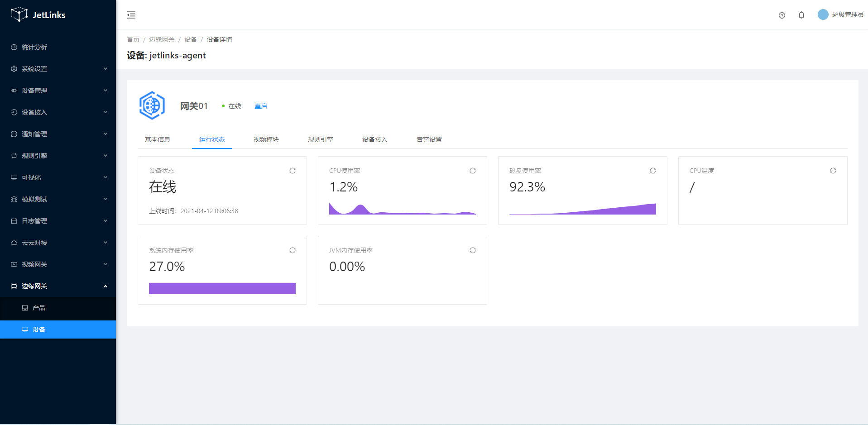
Task: Switch to the 基本信息 tab
Action: (x=157, y=139)
